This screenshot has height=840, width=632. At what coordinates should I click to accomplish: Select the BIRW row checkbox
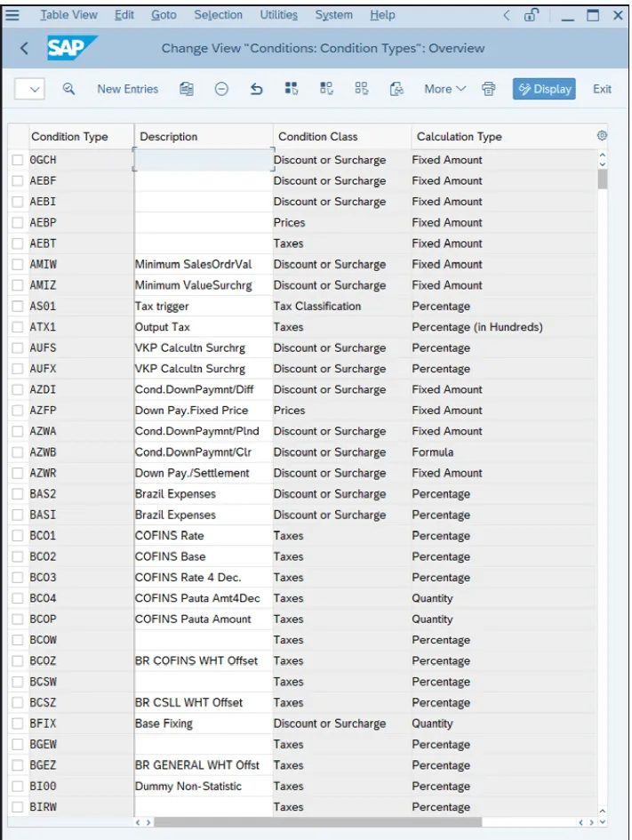(18, 807)
